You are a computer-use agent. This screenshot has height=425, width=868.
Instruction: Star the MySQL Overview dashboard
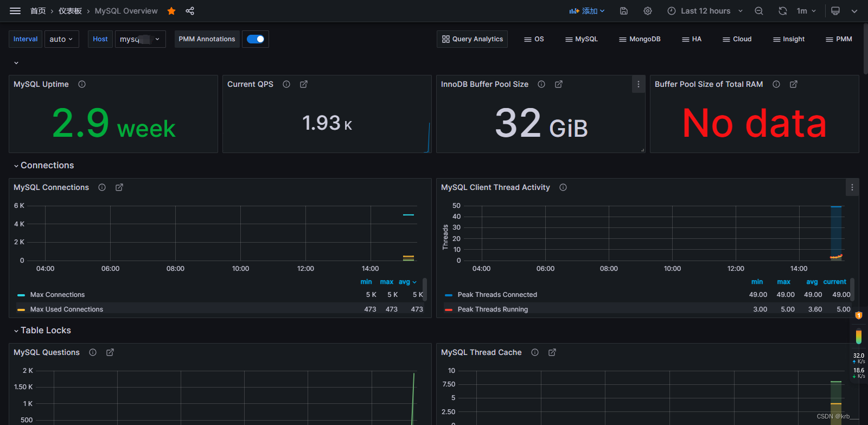[x=171, y=11]
